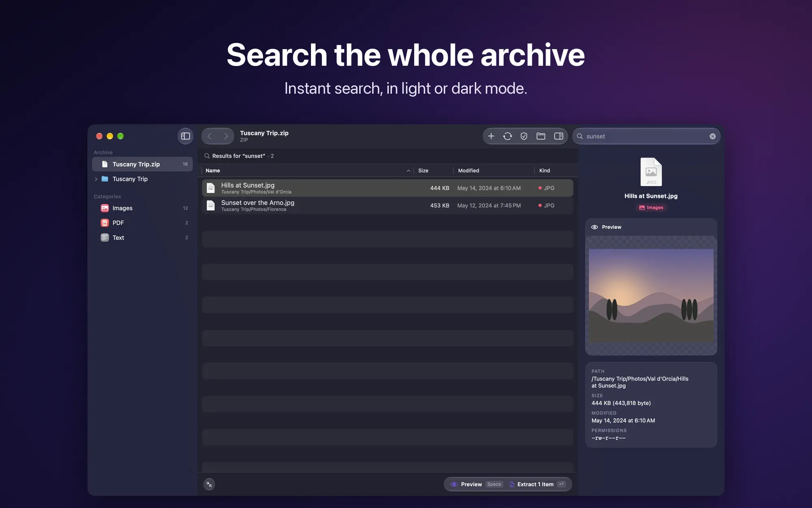Open the Images category

point(142,208)
